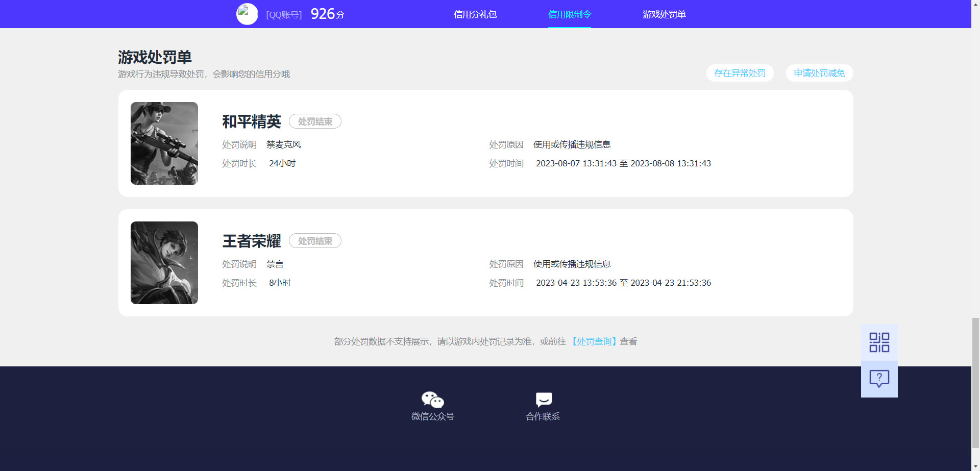The height and width of the screenshot is (471, 980).
Task: Click the page vertical scrollbar thumb
Action: (x=975, y=383)
